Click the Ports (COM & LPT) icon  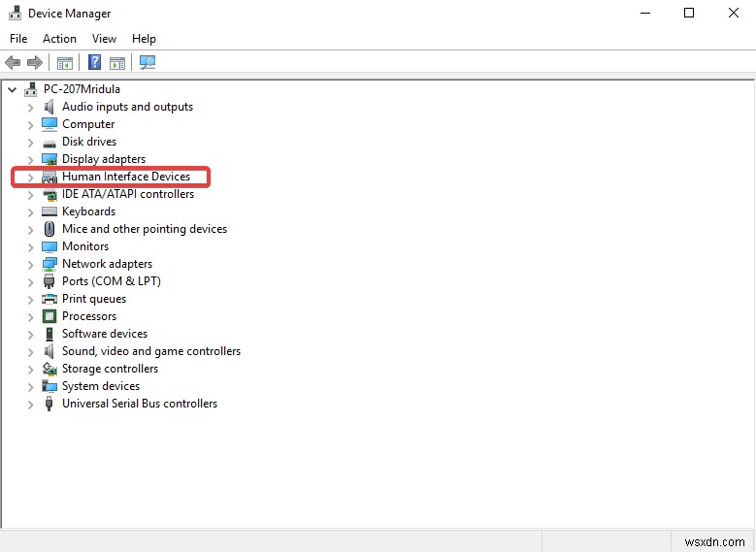[49, 281]
